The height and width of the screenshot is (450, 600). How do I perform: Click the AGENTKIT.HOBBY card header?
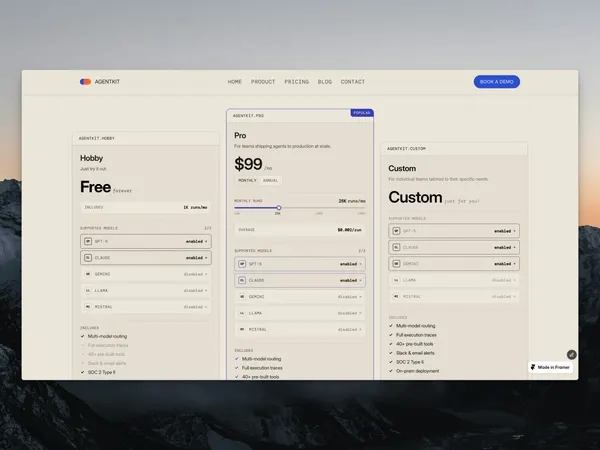(x=146, y=138)
